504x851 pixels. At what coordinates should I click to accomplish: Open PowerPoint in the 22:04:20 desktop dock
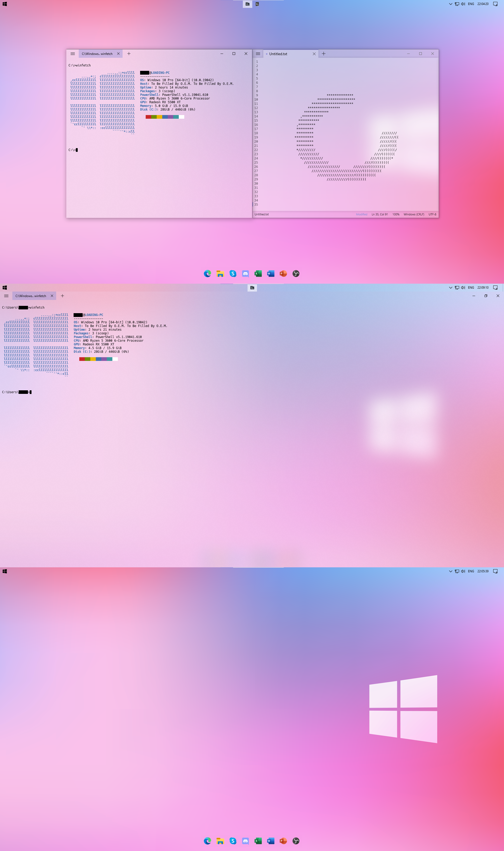click(283, 274)
